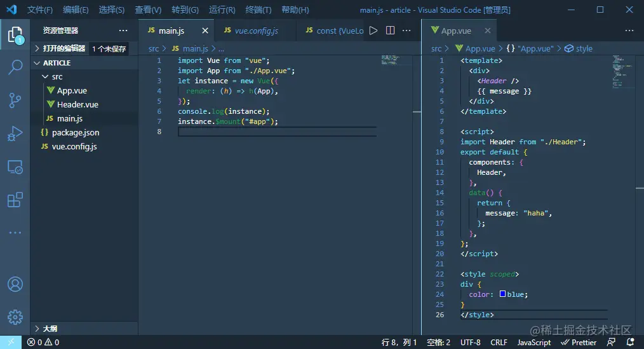This screenshot has width=644, height=349.
Task: Open the Extensions view
Action: coord(15,200)
